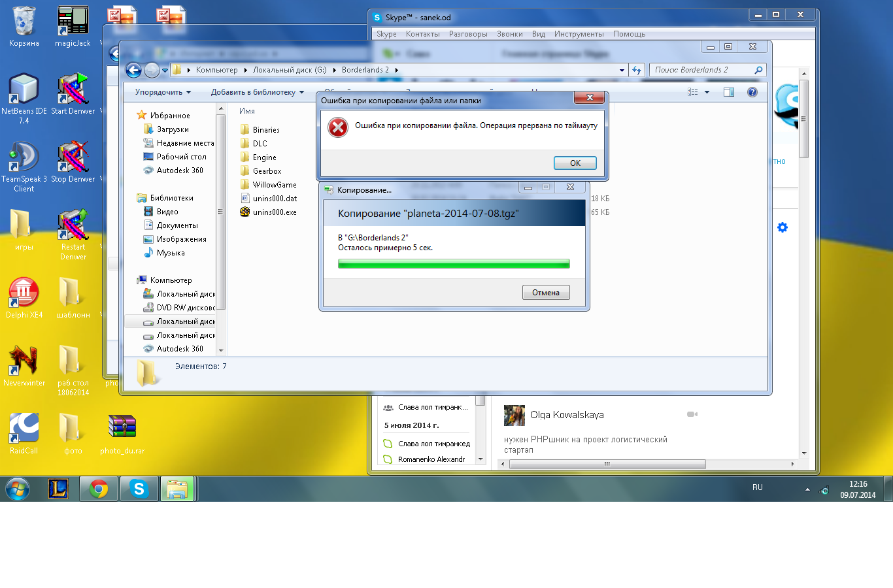Image resolution: width=893 pixels, height=588 pixels.
Task: Click the Windows Explorer taskbar icon
Action: (177, 489)
